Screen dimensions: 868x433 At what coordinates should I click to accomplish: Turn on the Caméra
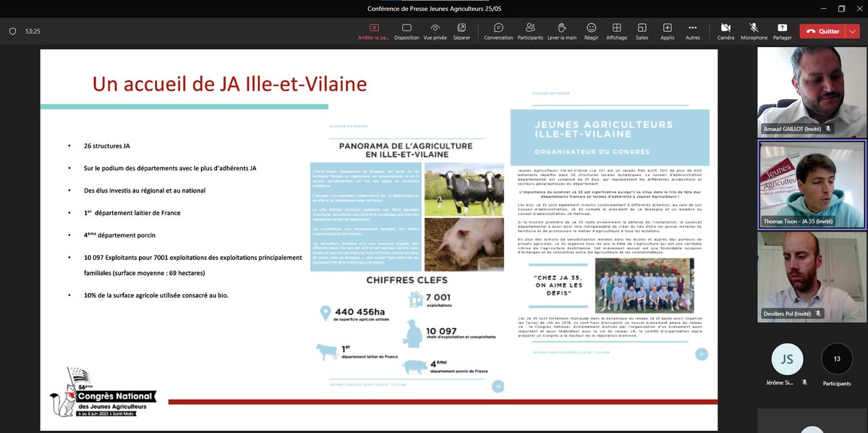click(x=726, y=31)
